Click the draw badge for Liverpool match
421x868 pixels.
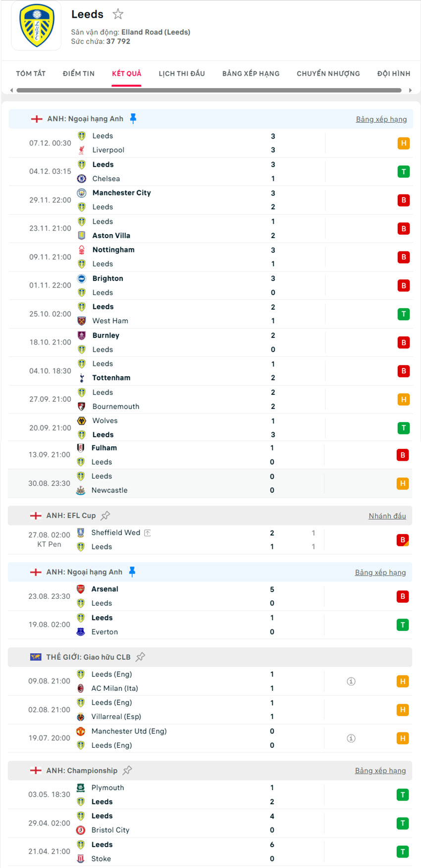tap(404, 144)
